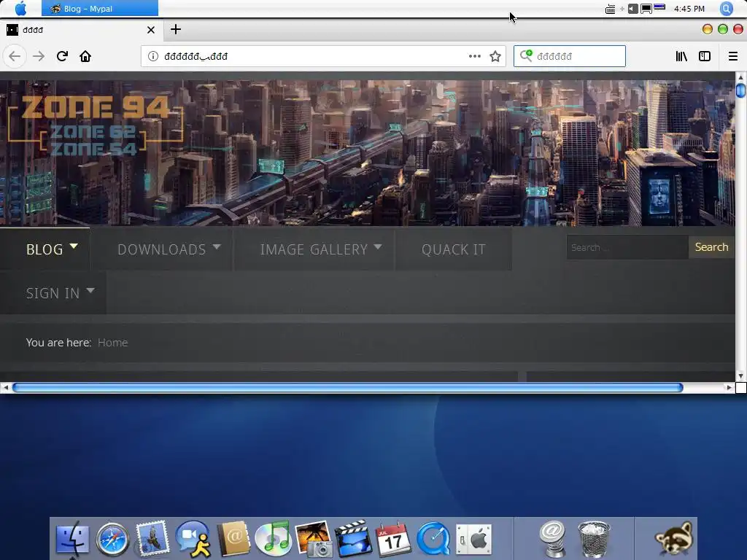
Task: Go back to previous page
Action: [x=15, y=56]
